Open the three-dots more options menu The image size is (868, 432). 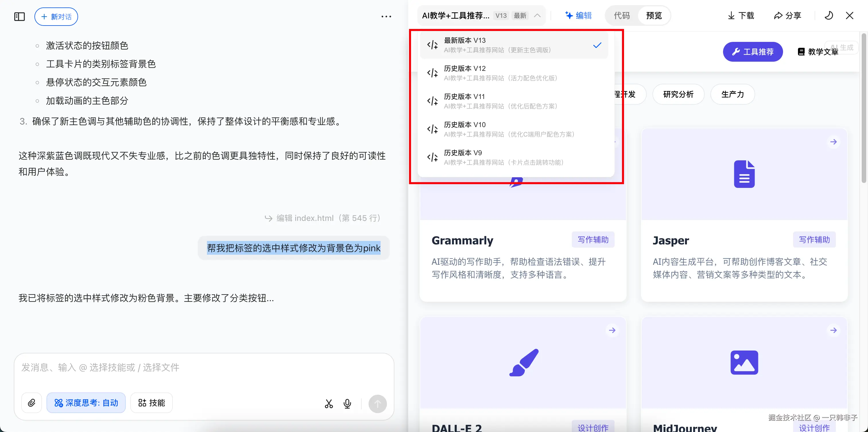click(x=386, y=17)
